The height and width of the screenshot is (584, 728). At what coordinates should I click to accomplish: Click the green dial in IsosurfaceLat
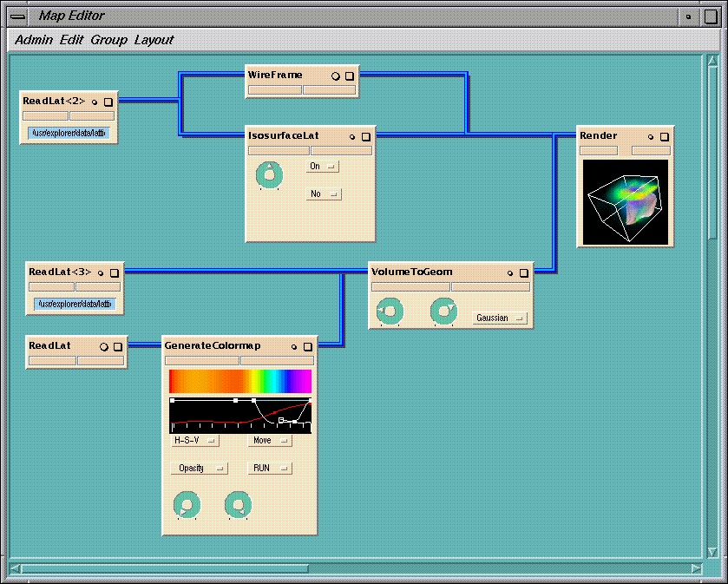(270, 175)
